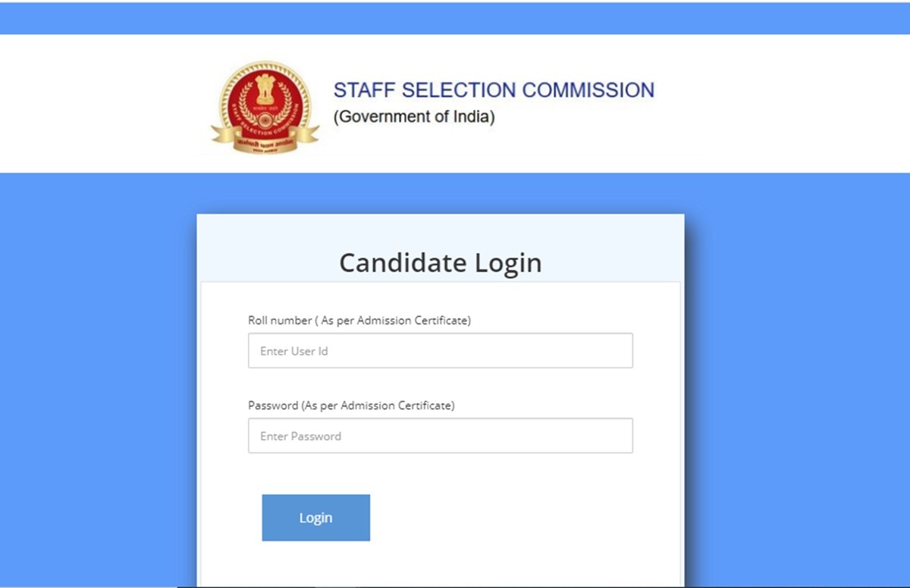This screenshot has height=588, width=910.
Task: Click the blue background right of the login card
Action: coord(796,379)
